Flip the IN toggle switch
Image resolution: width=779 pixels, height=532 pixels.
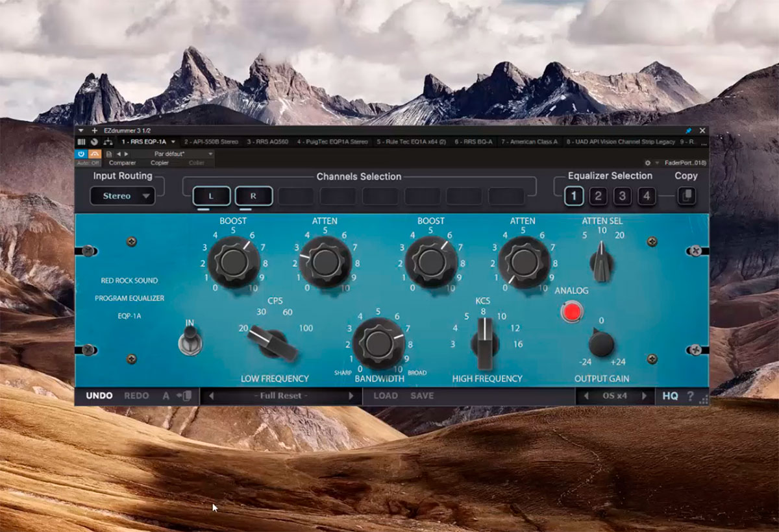tap(190, 340)
